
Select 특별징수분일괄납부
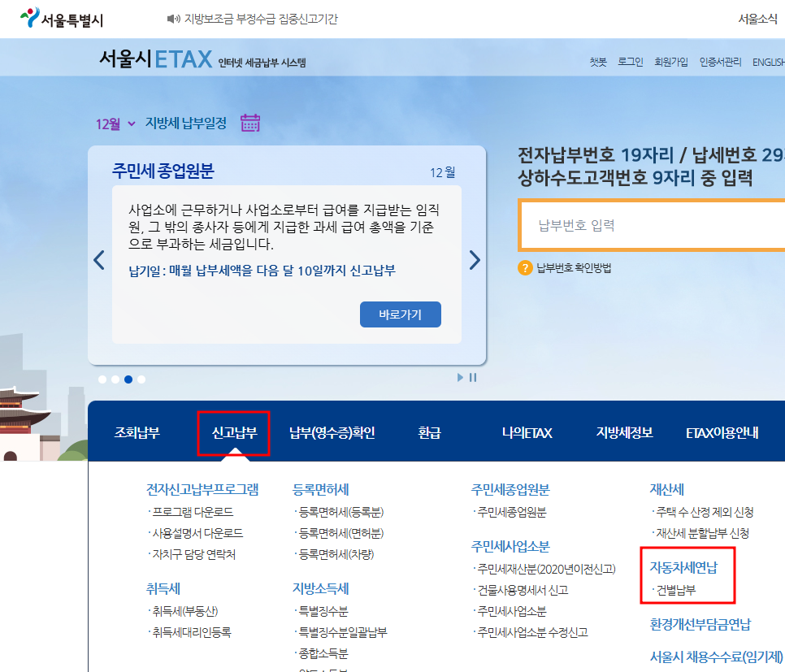(342, 632)
